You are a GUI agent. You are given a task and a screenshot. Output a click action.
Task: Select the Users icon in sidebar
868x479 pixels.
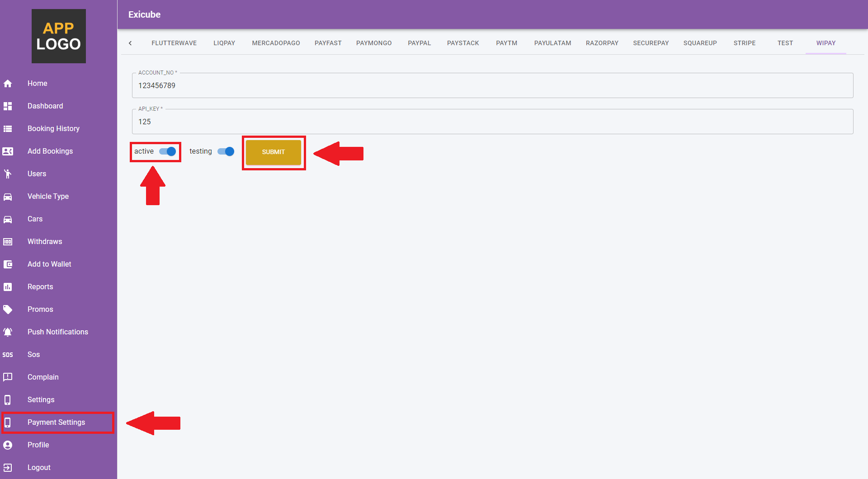[x=8, y=174]
